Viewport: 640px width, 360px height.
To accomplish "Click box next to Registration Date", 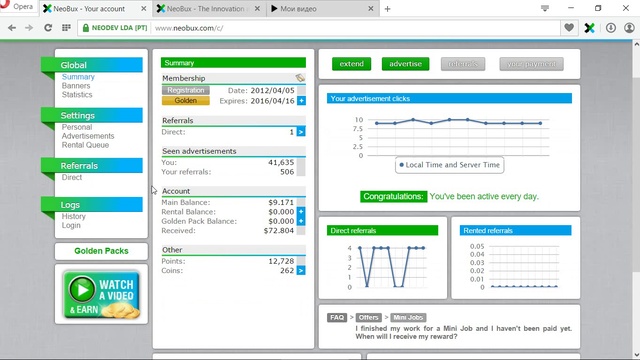I will click(x=301, y=90).
